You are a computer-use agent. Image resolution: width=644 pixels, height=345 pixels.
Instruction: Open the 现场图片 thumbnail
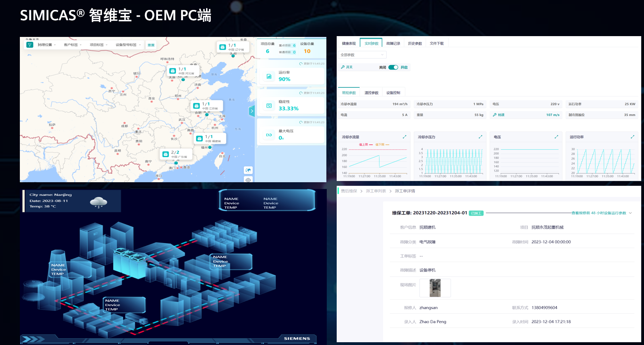435,288
